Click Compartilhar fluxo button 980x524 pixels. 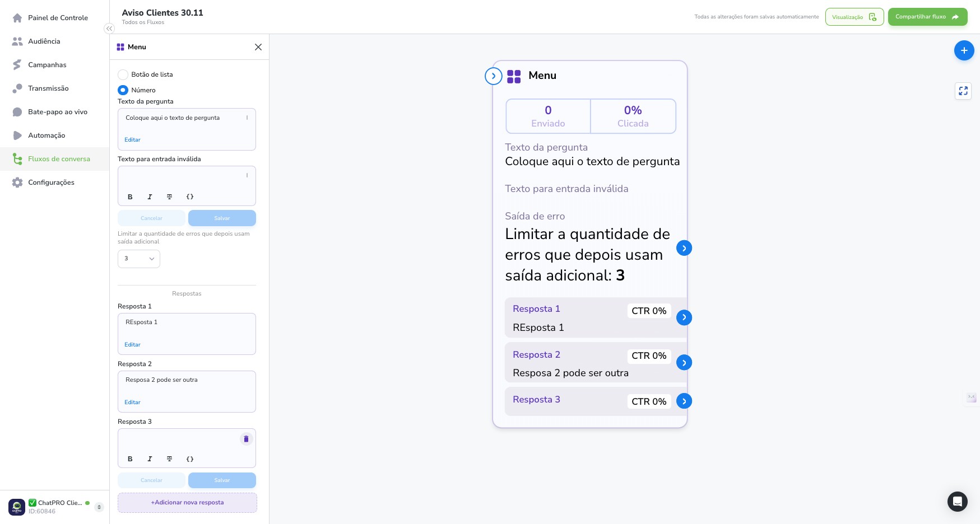click(927, 17)
